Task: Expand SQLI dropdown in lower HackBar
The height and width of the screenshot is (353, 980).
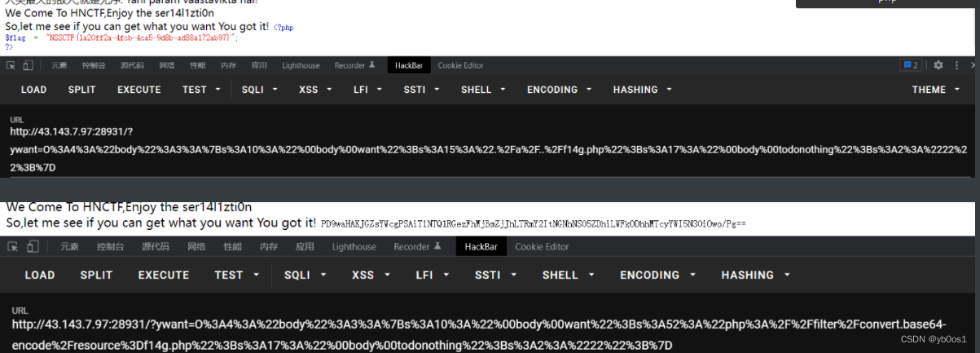Action: point(305,275)
